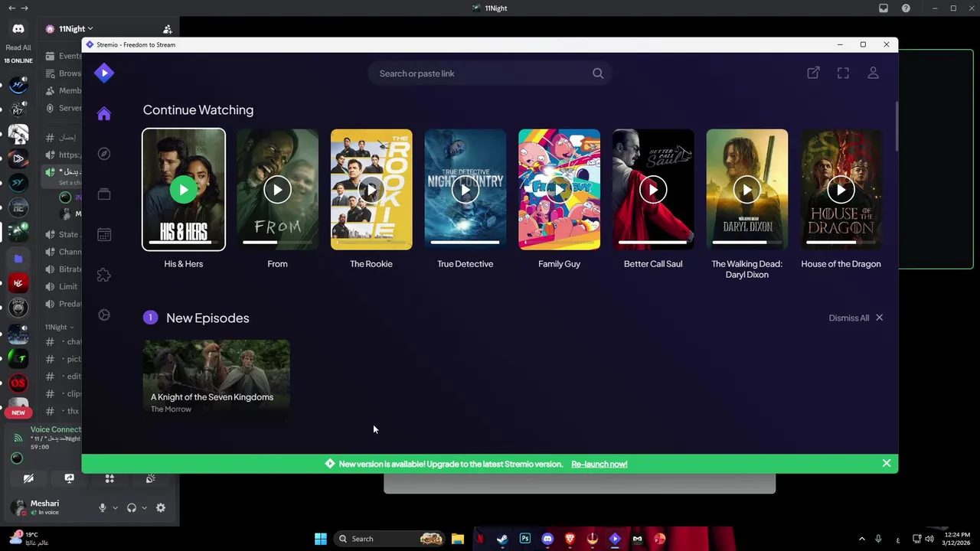Screen dimensions: 980x551
Task: Click the Meshari user avatar in Discord
Action: coord(18,507)
